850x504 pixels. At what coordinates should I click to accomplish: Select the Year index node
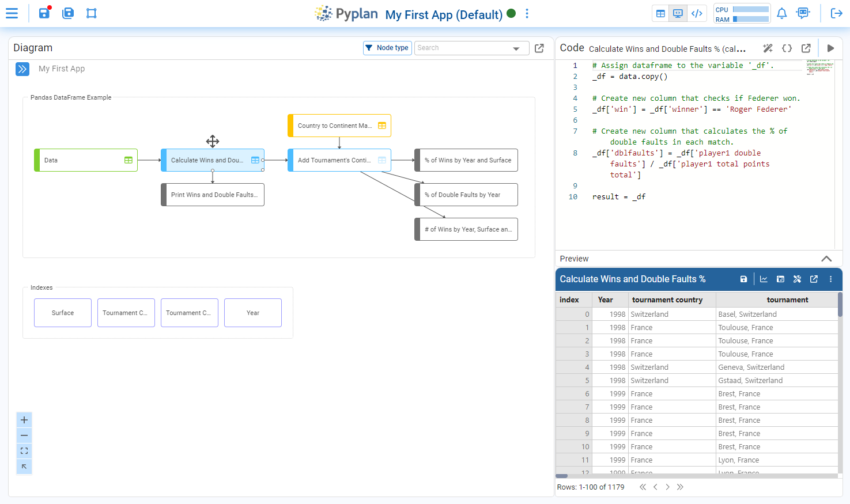click(253, 313)
